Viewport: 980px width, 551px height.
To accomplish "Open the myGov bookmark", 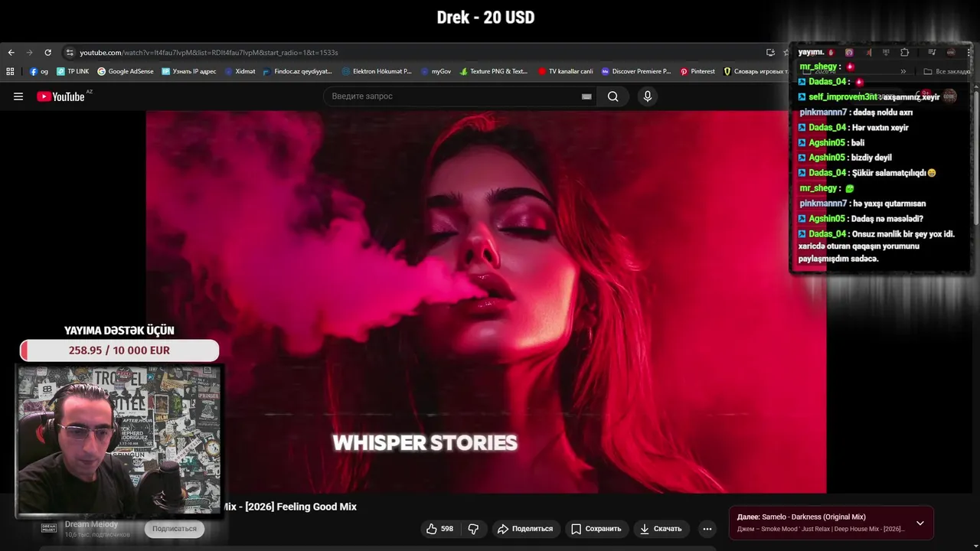I will [x=436, y=71].
